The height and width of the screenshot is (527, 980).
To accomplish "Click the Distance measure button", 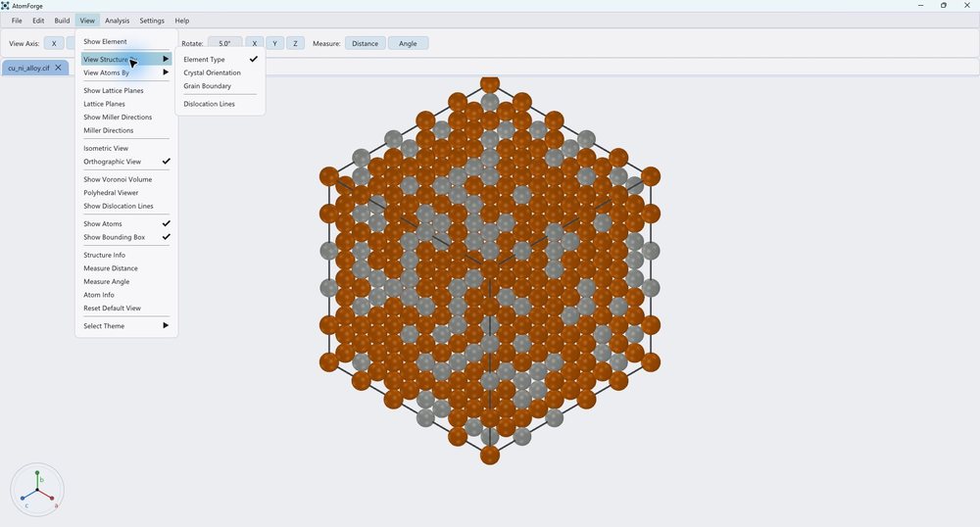I will (x=365, y=44).
